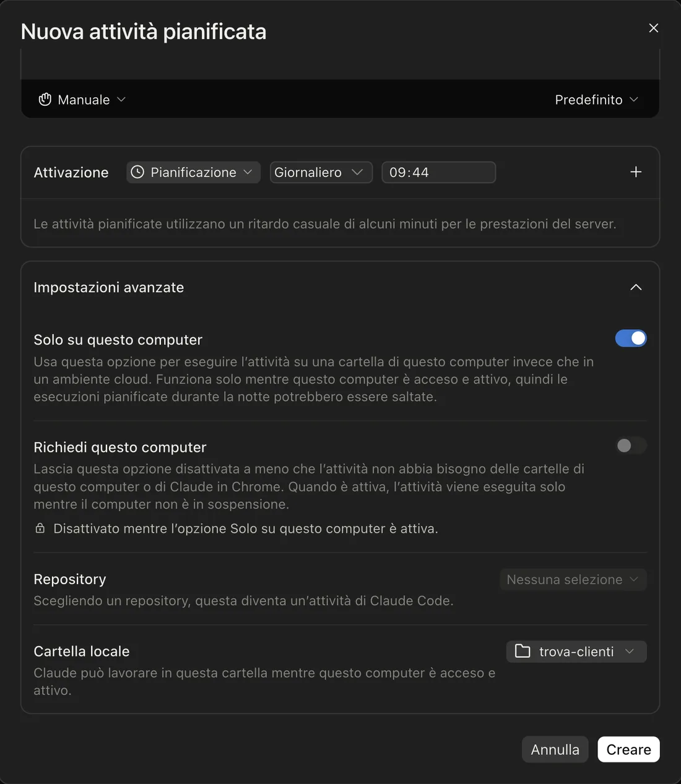Open the Giornaliero frequency dropdown
This screenshot has width=681, height=784.
[321, 172]
